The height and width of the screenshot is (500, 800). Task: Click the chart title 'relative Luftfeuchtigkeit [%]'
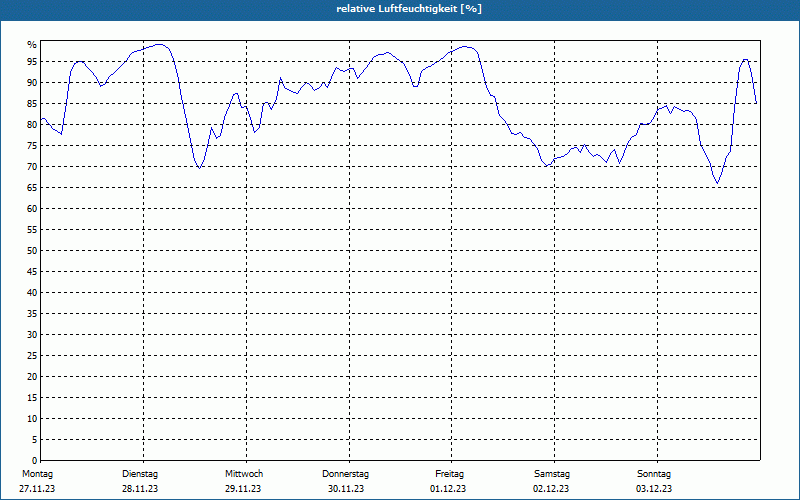click(x=409, y=9)
